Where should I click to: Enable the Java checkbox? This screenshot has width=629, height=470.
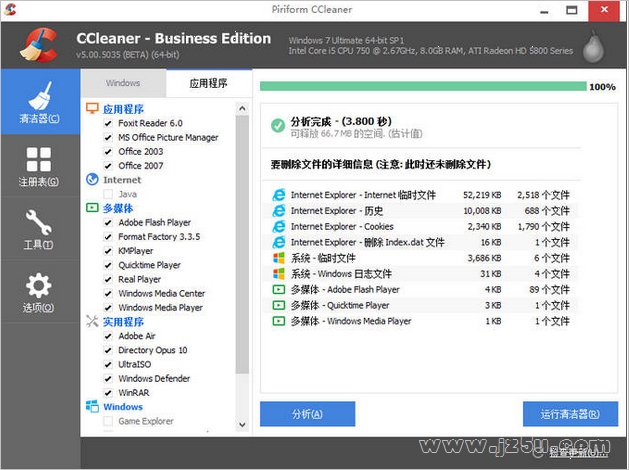coord(108,194)
